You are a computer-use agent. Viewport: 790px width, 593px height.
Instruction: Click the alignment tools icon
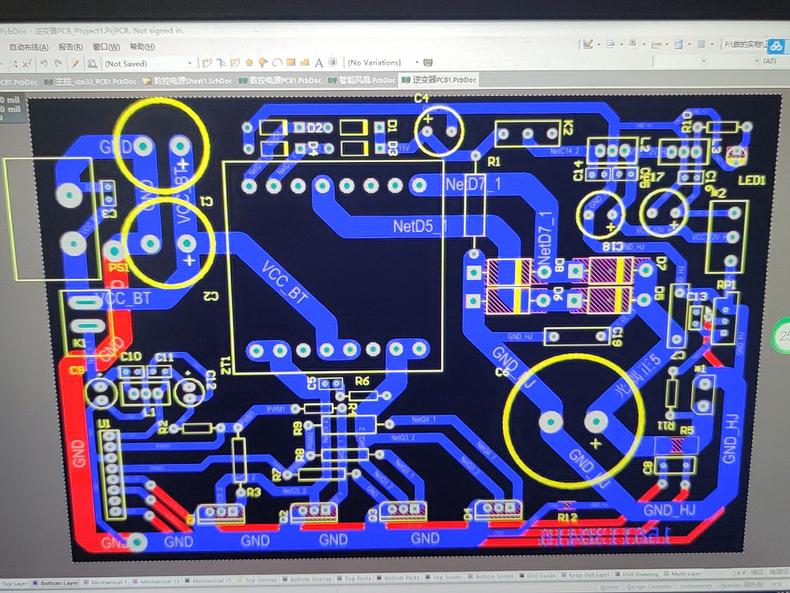coord(610,44)
